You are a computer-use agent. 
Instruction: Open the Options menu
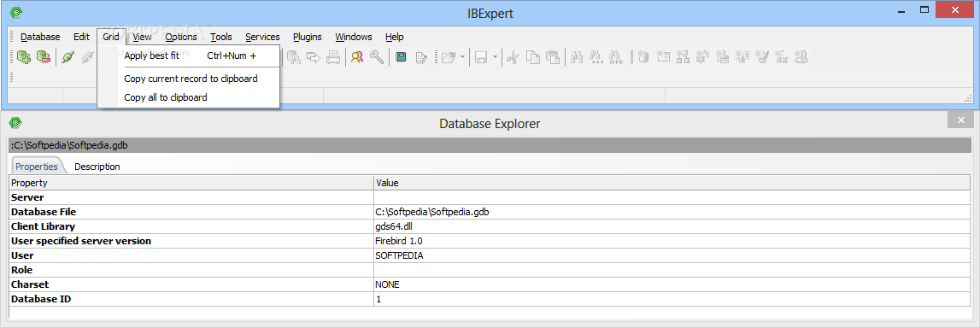click(181, 37)
